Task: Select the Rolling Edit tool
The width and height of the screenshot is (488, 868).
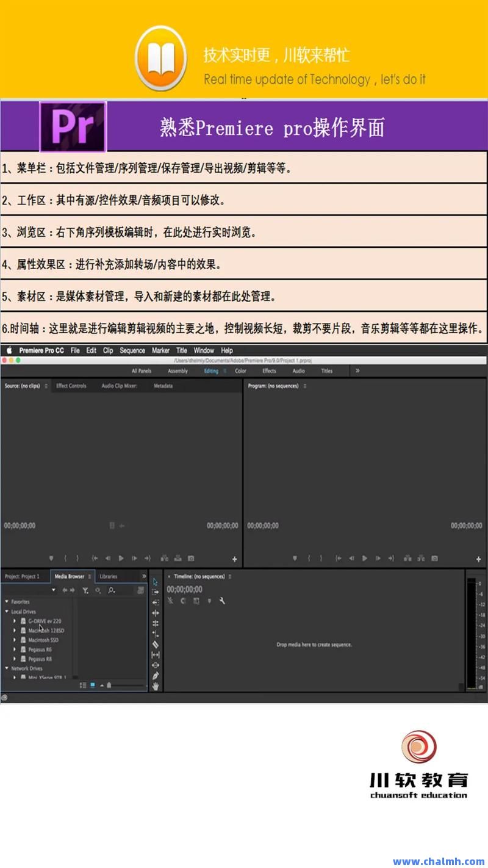Action: pyautogui.click(x=156, y=623)
